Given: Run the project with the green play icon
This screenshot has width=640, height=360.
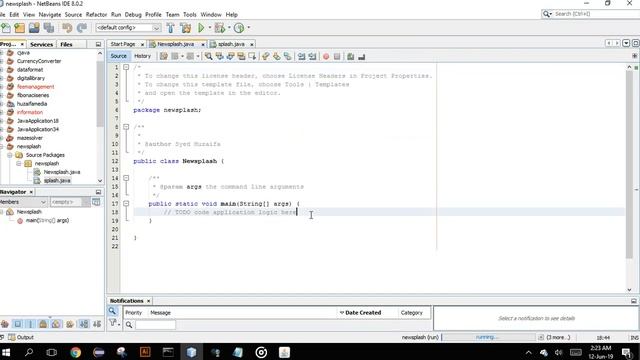Looking at the screenshot, I should 201,28.
